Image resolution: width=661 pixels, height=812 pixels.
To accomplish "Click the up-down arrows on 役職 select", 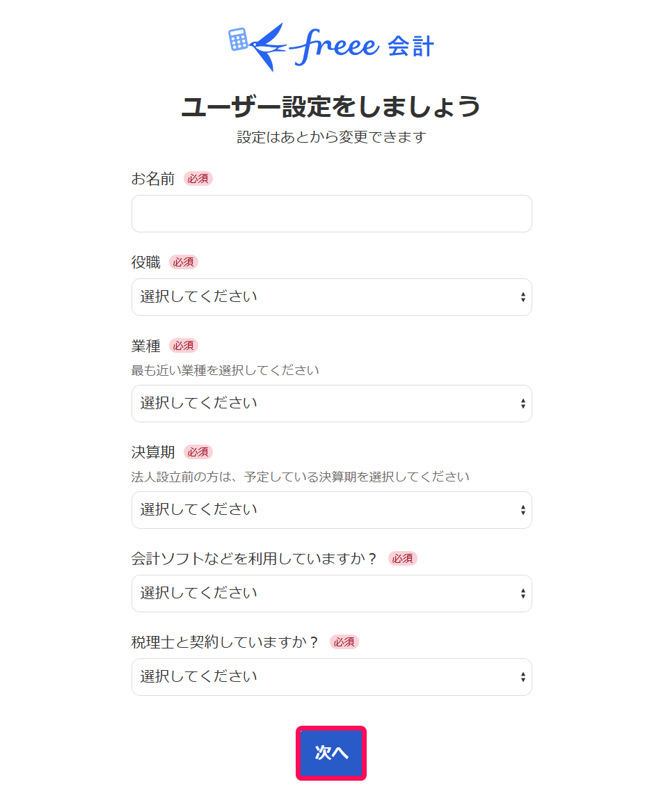I will click(x=523, y=297).
